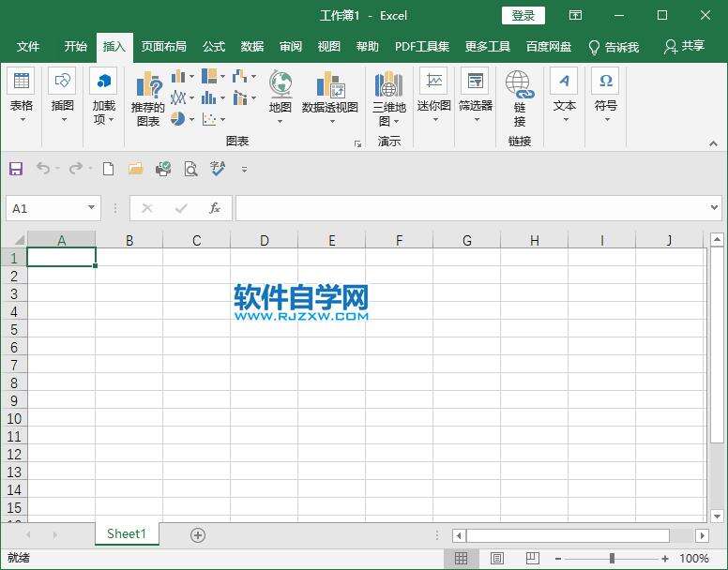This screenshot has width=728, height=570.
Task: Click the Save icon in quick access toolbar
Action: [16, 169]
